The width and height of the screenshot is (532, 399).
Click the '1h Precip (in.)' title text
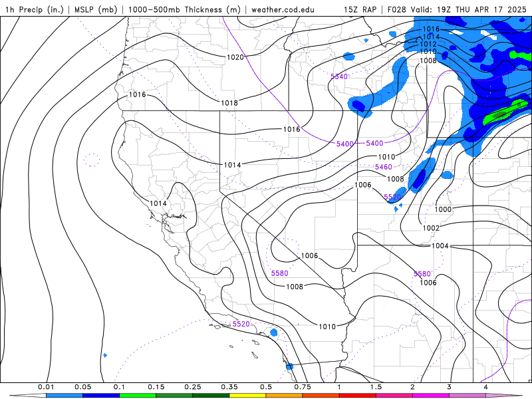pyautogui.click(x=35, y=9)
